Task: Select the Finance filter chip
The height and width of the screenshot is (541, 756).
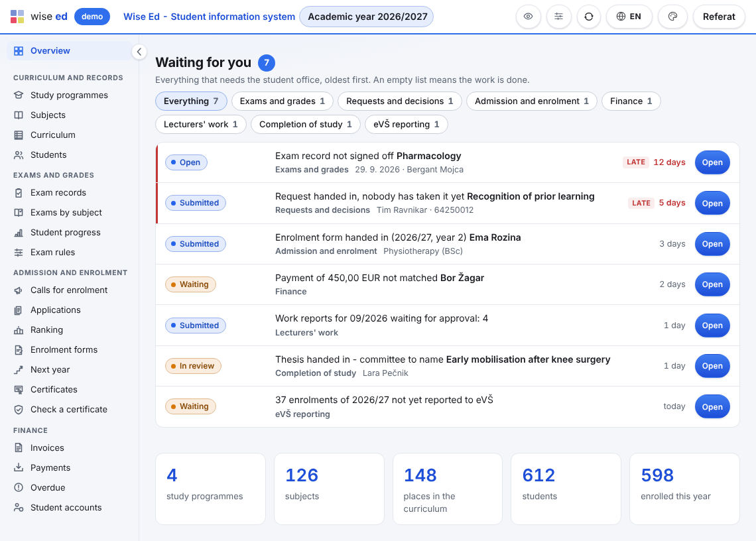Action: click(x=631, y=101)
